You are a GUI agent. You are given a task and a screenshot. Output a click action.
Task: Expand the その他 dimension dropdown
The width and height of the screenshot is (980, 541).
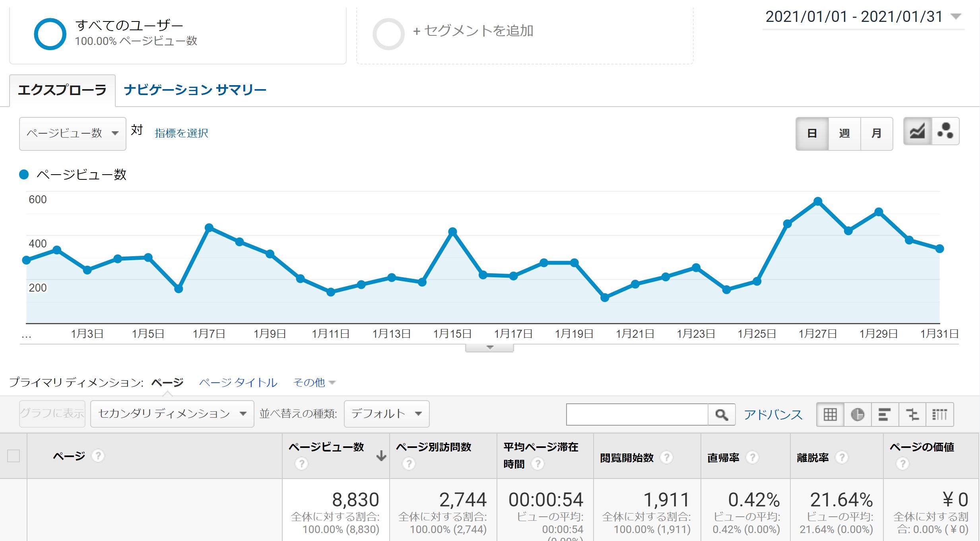pyautogui.click(x=314, y=383)
